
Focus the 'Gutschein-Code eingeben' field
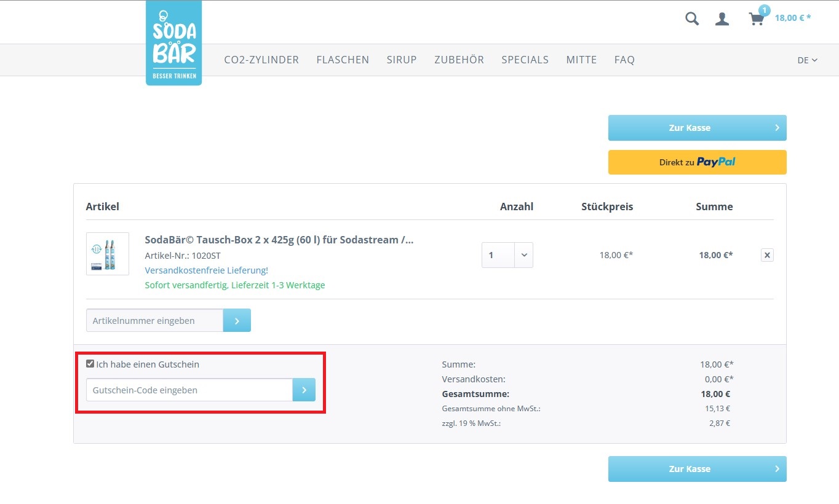[189, 390]
